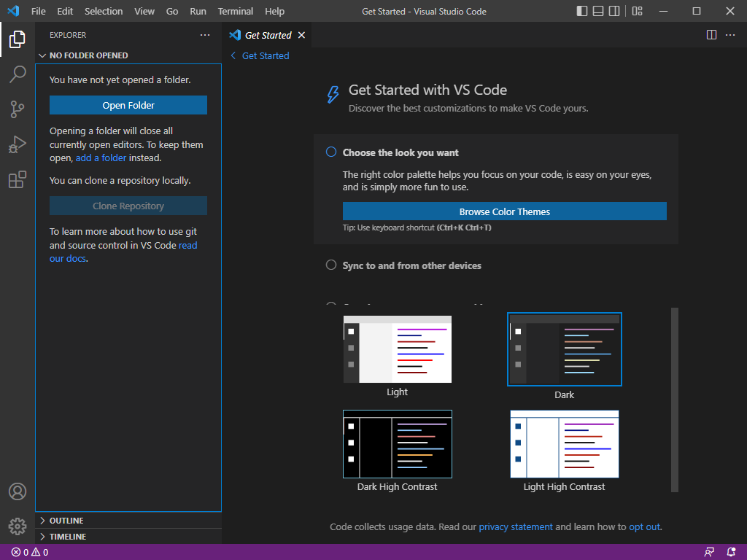Open the Explorer view in activity bar
Image resolution: width=747 pixels, height=560 pixels.
[x=18, y=39]
